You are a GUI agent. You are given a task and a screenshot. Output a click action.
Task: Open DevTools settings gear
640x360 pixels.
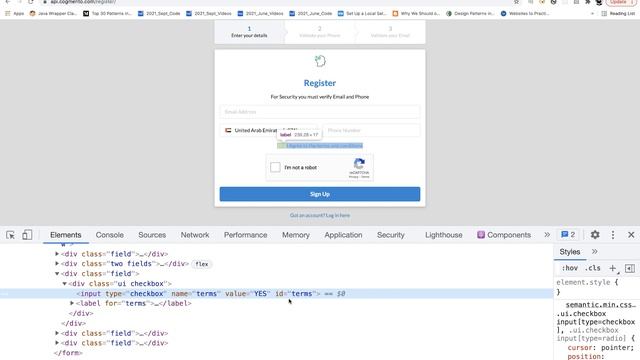[595, 235]
